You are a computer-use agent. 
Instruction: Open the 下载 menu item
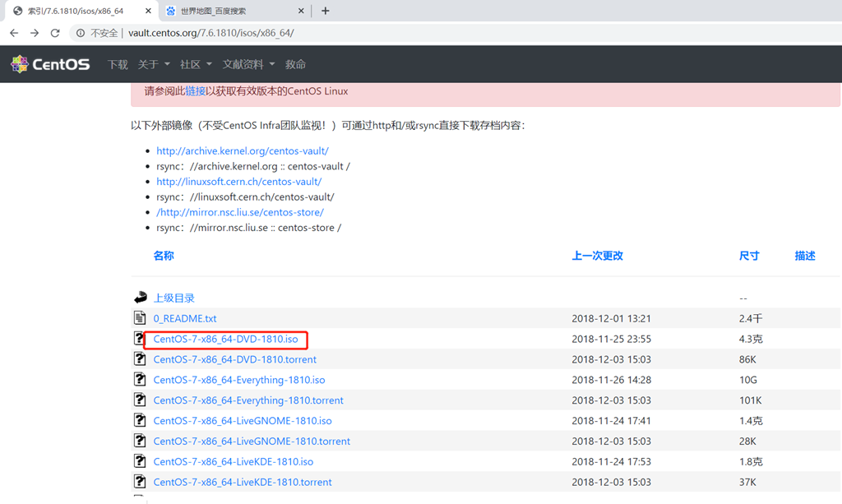coord(118,64)
